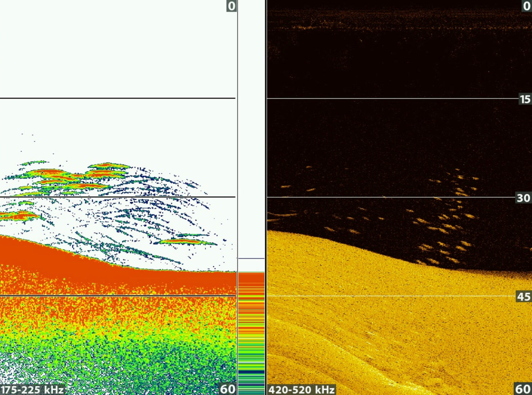Select the 30 depth scale marker
Image resolution: width=532 pixels, height=395 pixels.
click(x=524, y=198)
